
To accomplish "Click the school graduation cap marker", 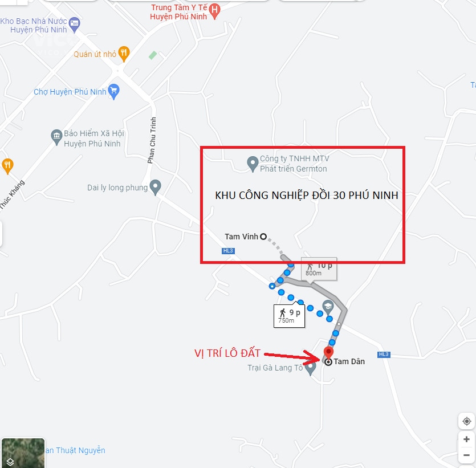I will click(328, 307).
